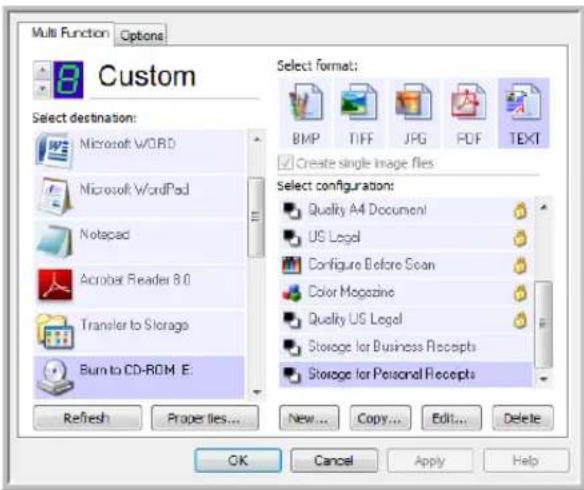Open Help for this dialog
Viewport: 584px width, 490px height.
coord(526,460)
